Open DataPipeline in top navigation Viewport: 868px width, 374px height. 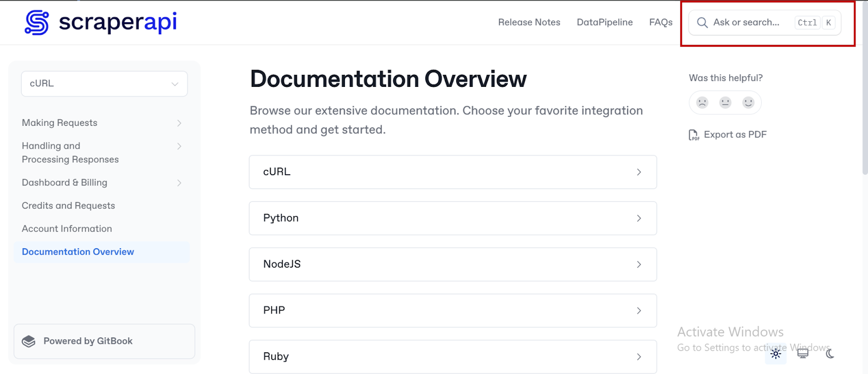(x=604, y=22)
